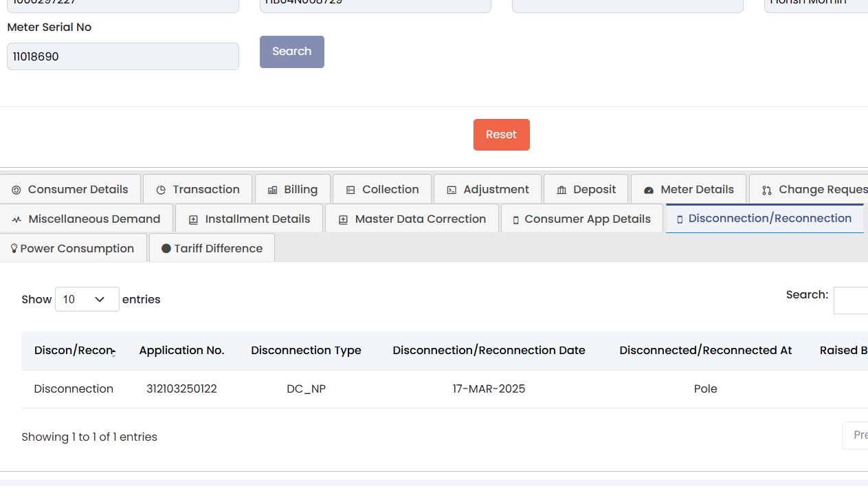This screenshot has height=504, width=868.
Task: Click 'Showing 1 to 1 of 1 entries' text
Action: pyautogui.click(x=89, y=437)
